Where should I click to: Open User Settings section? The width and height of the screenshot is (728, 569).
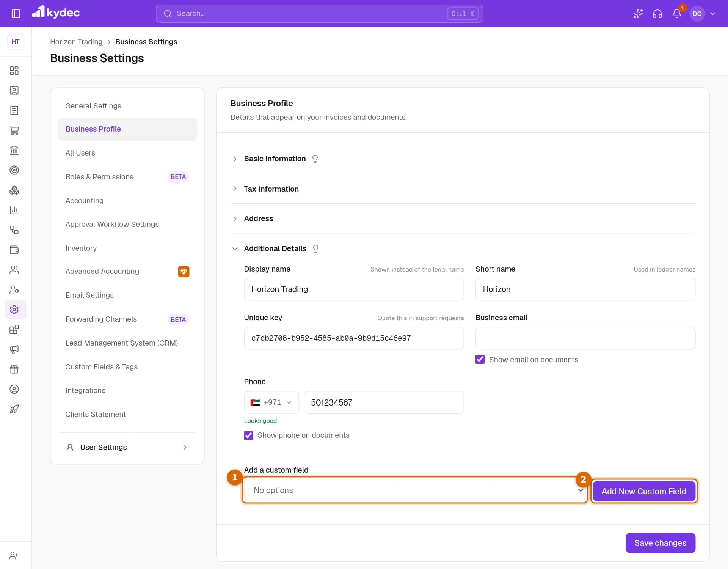(x=127, y=447)
